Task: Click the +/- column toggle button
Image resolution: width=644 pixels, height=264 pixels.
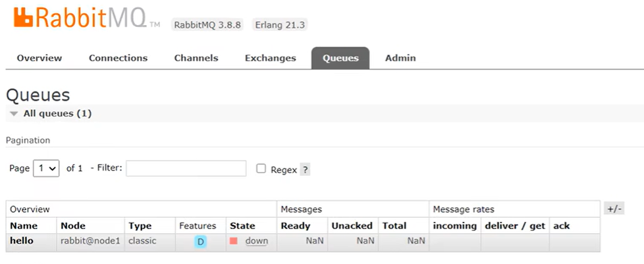Action: [x=614, y=209]
